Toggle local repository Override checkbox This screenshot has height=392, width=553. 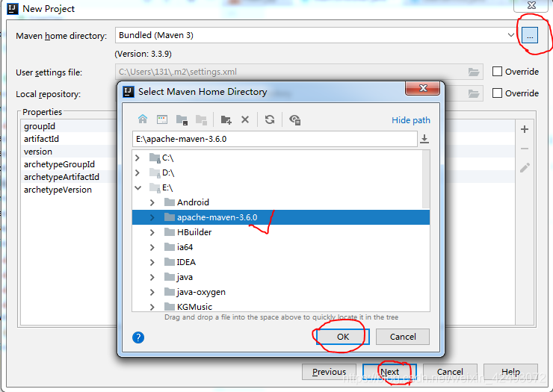[497, 93]
